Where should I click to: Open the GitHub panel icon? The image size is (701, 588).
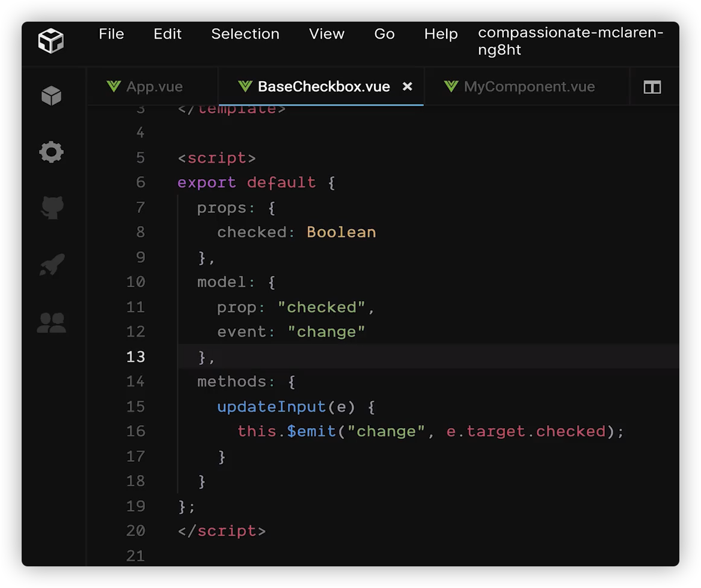click(x=52, y=207)
